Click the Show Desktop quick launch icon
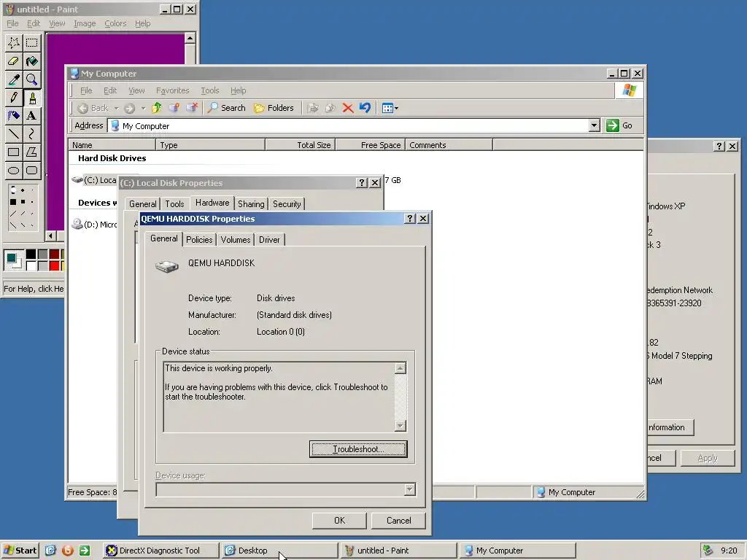 [50, 551]
